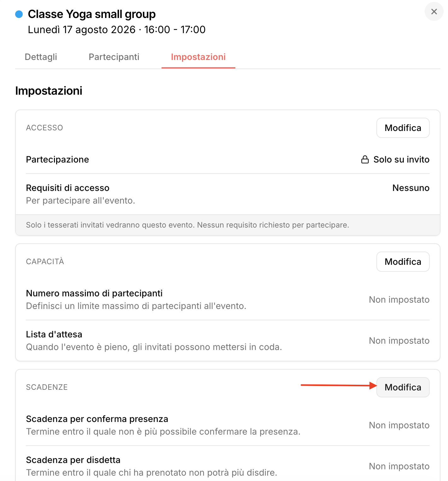This screenshot has height=481, width=448.
Task: Select the Partecipazione row label
Action: pyautogui.click(x=57, y=159)
